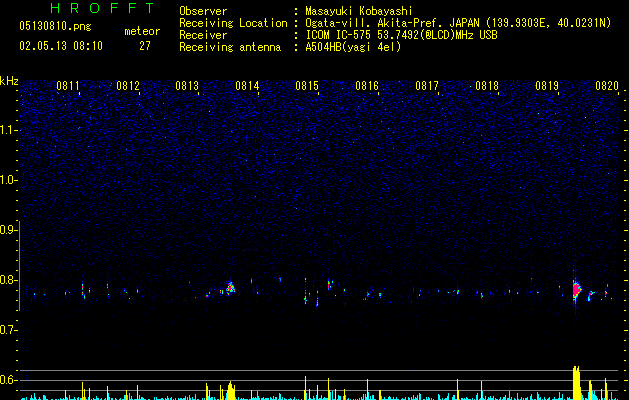Viewport: 629px width, 400px height.
Task: Click the kHz axis unit label
Action: [x=9, y=81]
